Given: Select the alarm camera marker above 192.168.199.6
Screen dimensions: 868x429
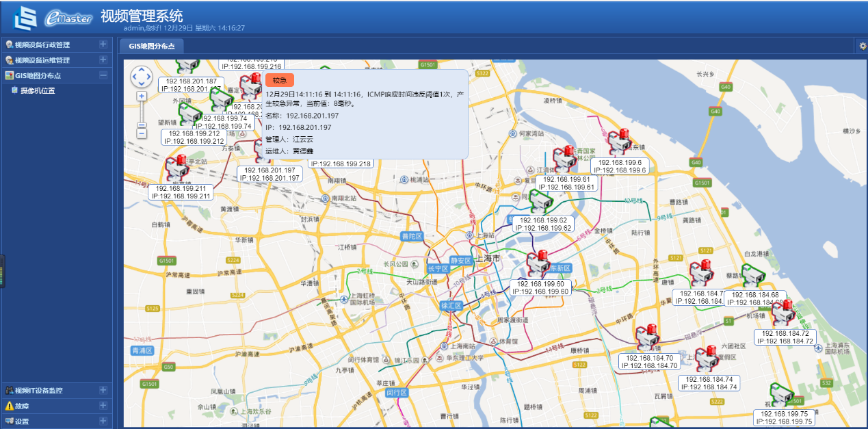Looking at the screenshot, I should 620,142.
